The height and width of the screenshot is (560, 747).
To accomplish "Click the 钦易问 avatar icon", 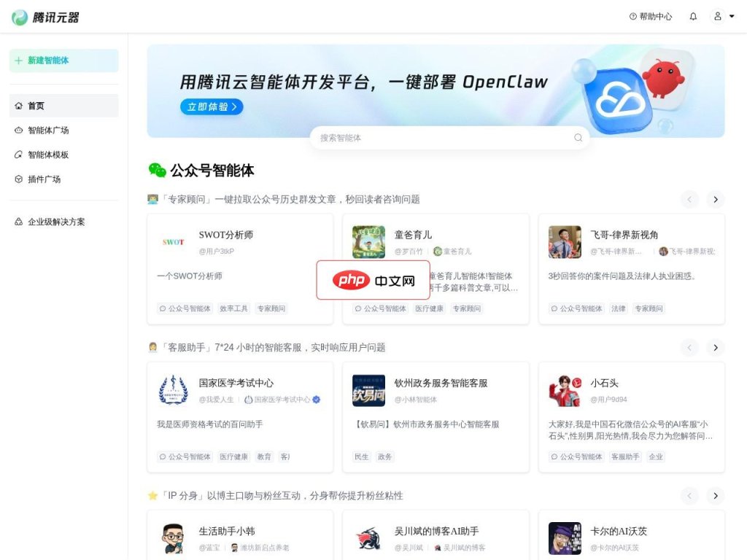I will 368,390.
